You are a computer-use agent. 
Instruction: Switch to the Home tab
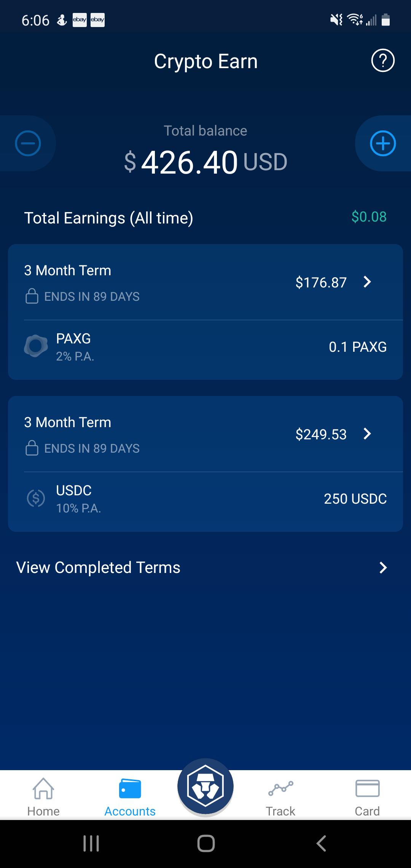point(43,795)
